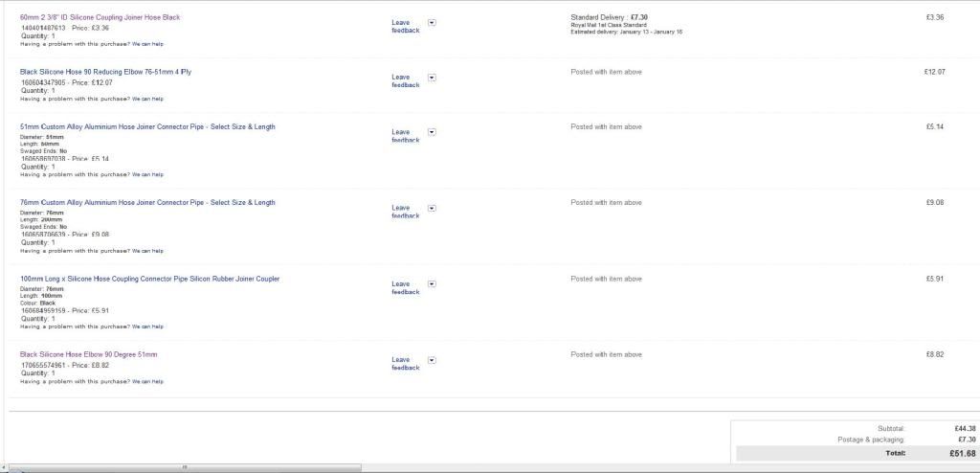
Task: Leave feedback for the 60mm Silicone Coupling
Action: click(x=405, y=26)
